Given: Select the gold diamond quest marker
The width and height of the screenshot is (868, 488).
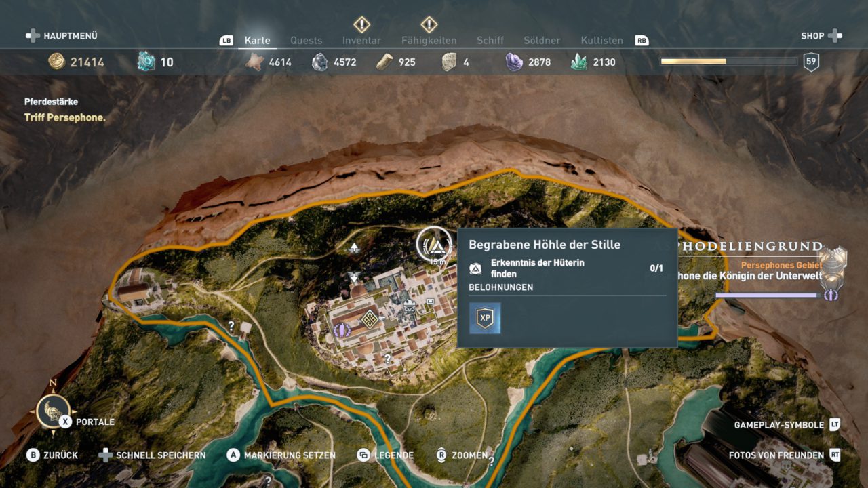Looking at the screenshot, I should pyautogui.click(x=369, y=319).
